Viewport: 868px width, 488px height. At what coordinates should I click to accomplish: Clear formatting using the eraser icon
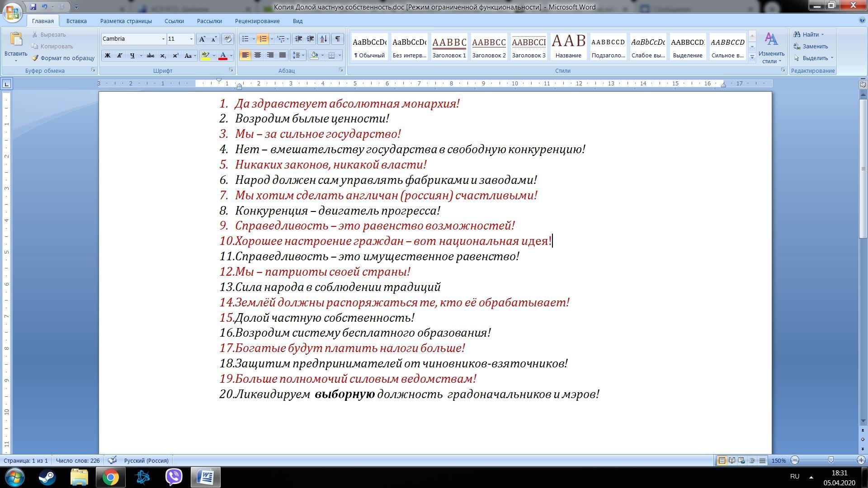tap(228, 39)
